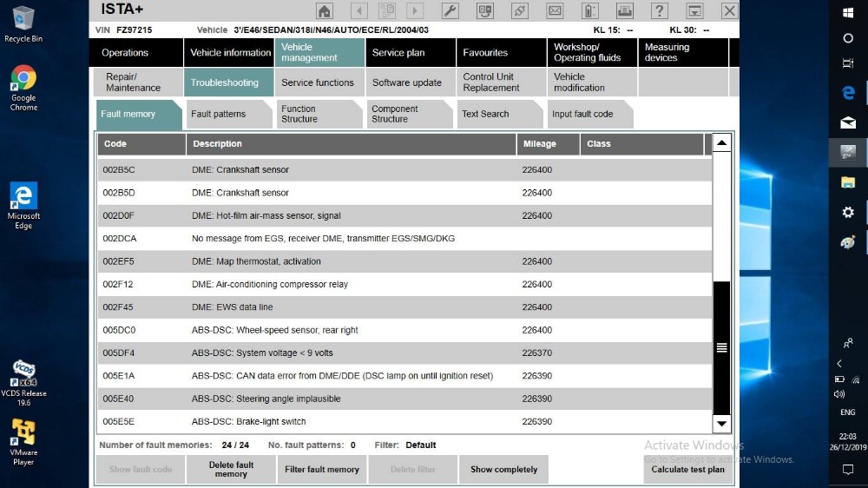This screenshot has height=488, width=868.
Task: Click the operations list icon beside wrench
Action: [x=485, y=10]
